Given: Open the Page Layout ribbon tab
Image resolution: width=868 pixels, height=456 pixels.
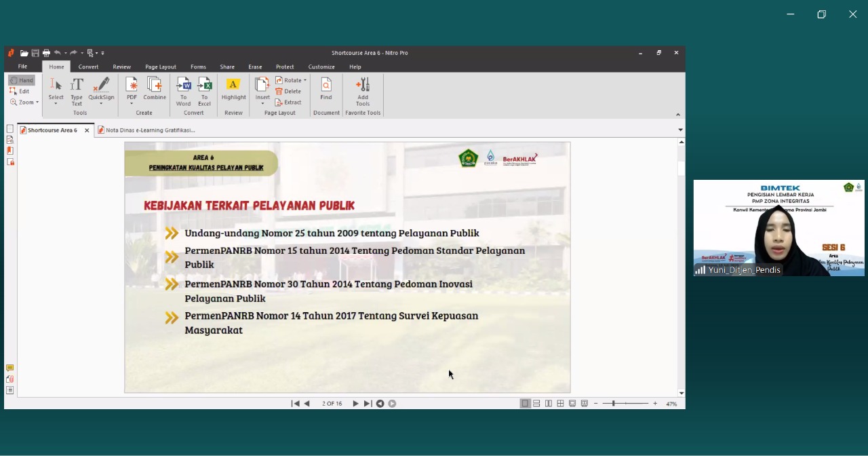Looking at the screenshot, I should coord(160,67).
